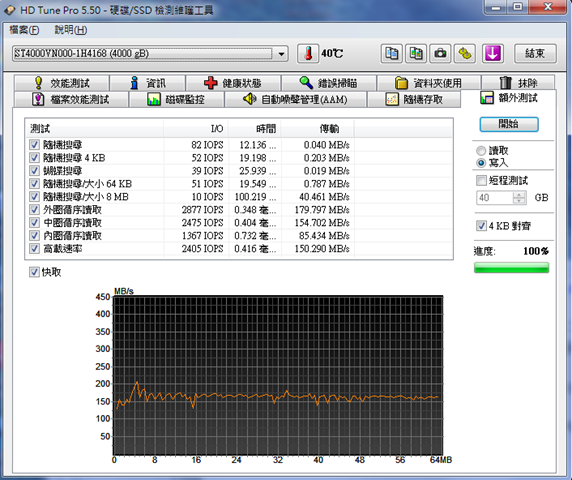The height and width of the screenshot is (480, 572).
Task: Click the purple down-arrow minimize-to-tray icon
Action: point(493,54)
